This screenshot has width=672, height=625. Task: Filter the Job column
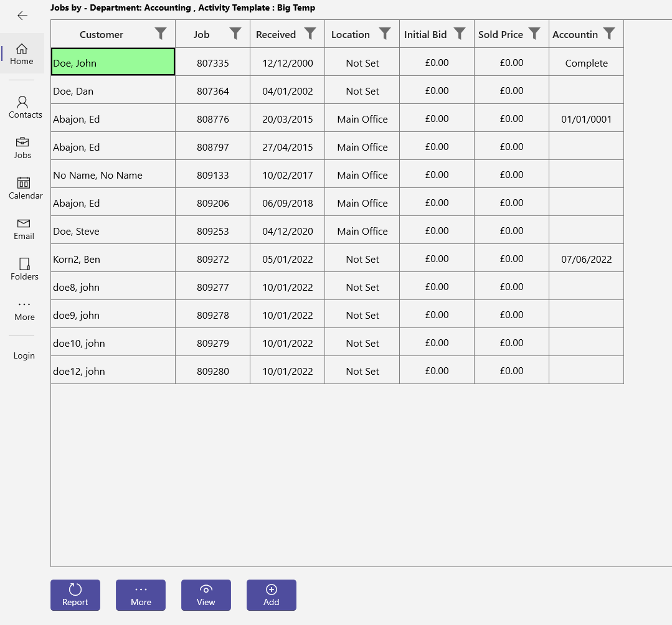235,34
